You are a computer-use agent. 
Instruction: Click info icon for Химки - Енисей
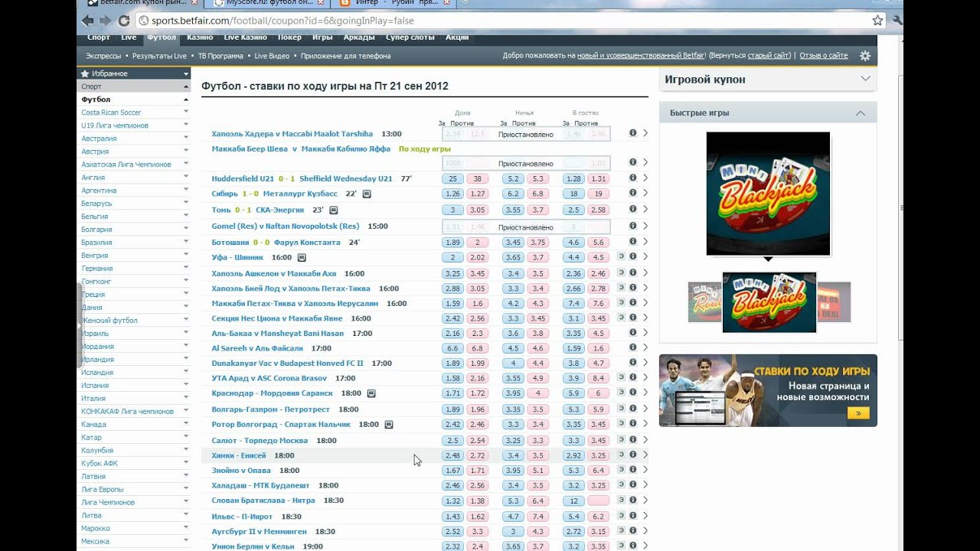[x=633, y=455]
